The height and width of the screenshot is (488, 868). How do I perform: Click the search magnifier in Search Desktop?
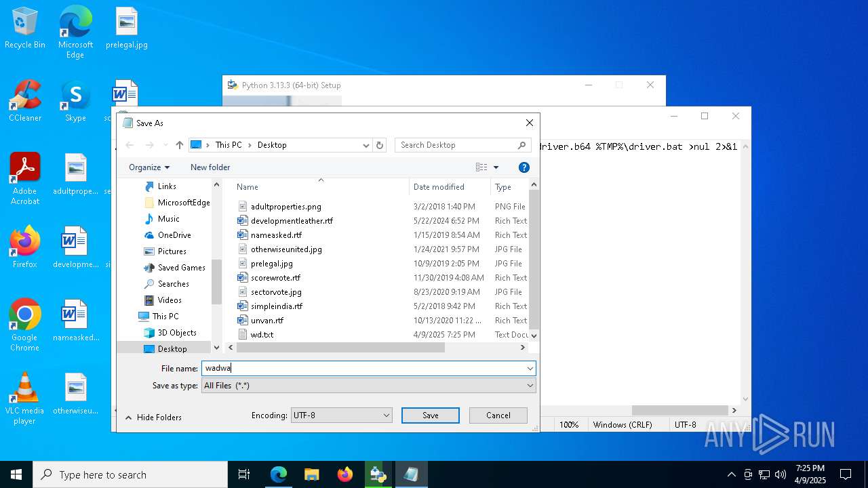(x=521, y=145)
